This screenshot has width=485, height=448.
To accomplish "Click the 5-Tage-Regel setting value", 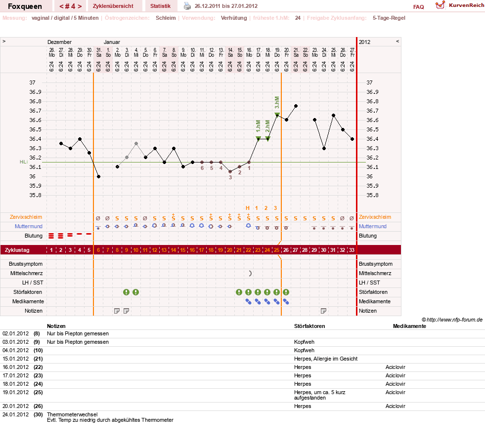I will point(389,18).
